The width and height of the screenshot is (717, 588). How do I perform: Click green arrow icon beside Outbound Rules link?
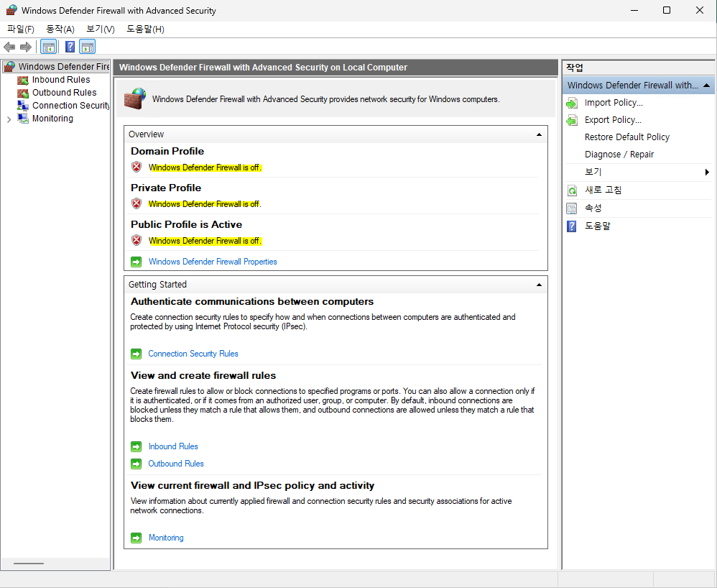[x=137, y=464]
